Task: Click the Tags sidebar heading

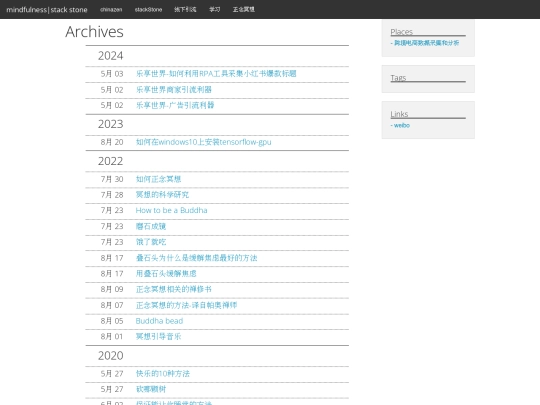Action: 398,78
